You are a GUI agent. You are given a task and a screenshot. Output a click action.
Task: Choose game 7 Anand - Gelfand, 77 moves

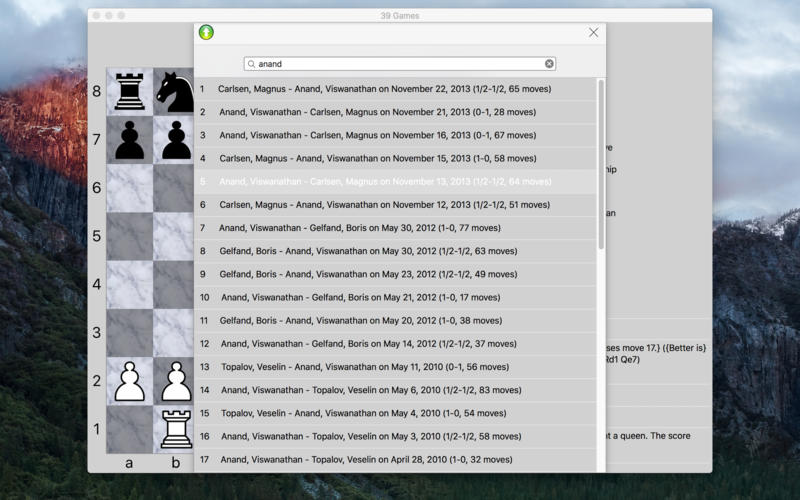[x=395, y=228]
